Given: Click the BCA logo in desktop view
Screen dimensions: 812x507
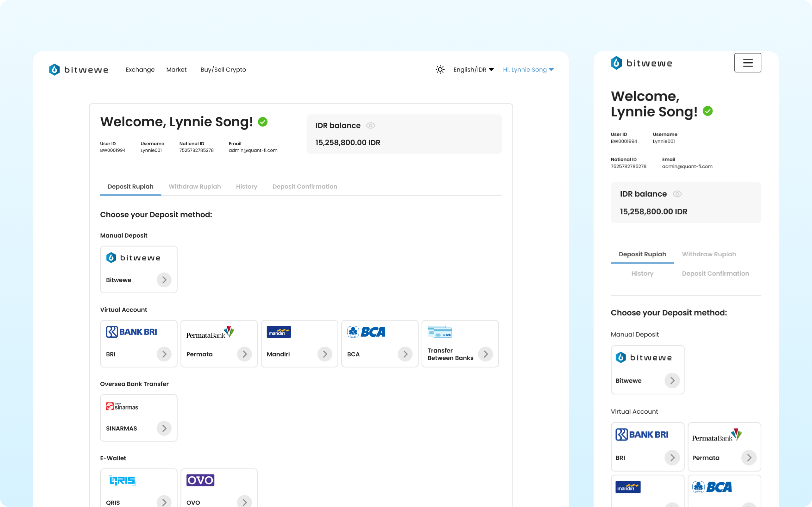Looking at the screenshot, I should [x=366, y=332].
